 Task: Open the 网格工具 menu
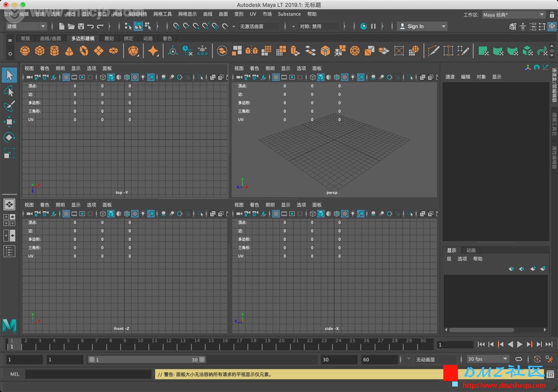[163, 14]
